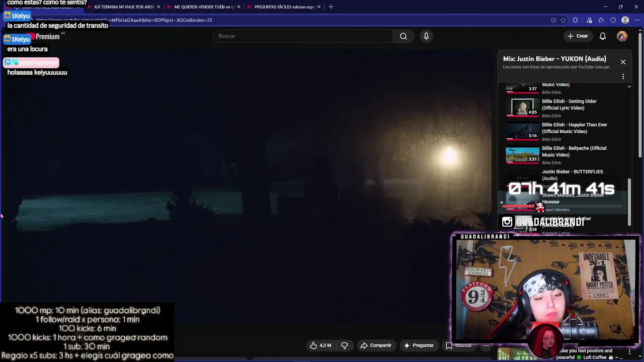This screenshot has width=644, height=362.
Task: Play 'Billie Eilish - Getting Older' from playlist
Action: (x=569, y=105)
